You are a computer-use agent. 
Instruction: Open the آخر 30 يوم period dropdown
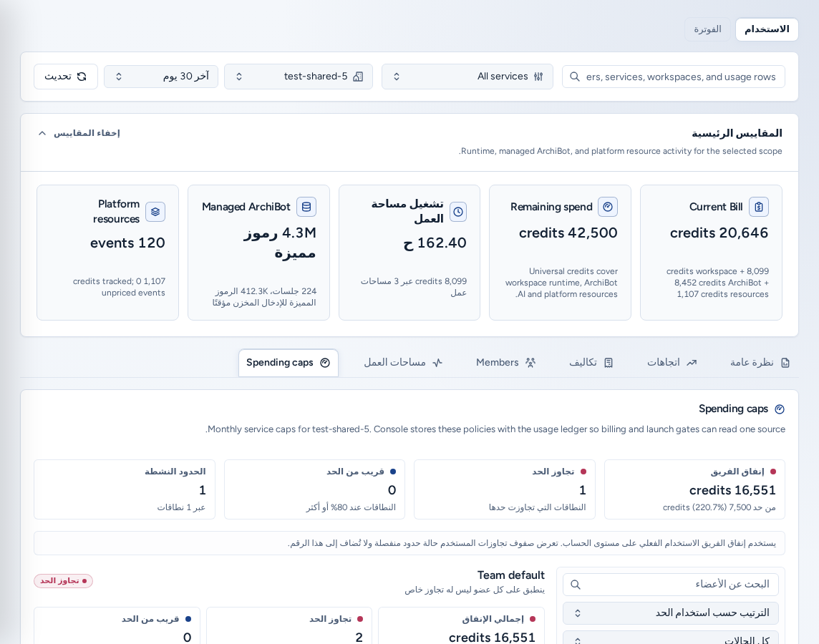[161, 77]
